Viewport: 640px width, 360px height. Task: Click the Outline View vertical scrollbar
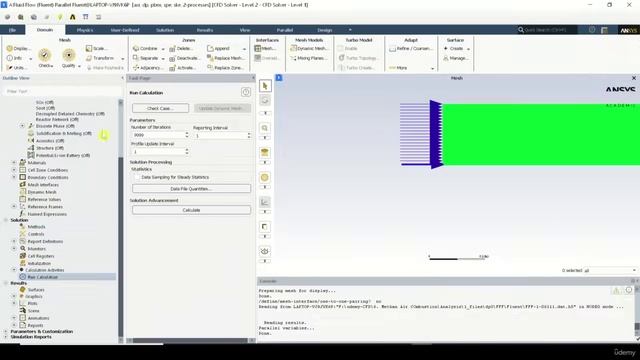[x=120, y=220]
